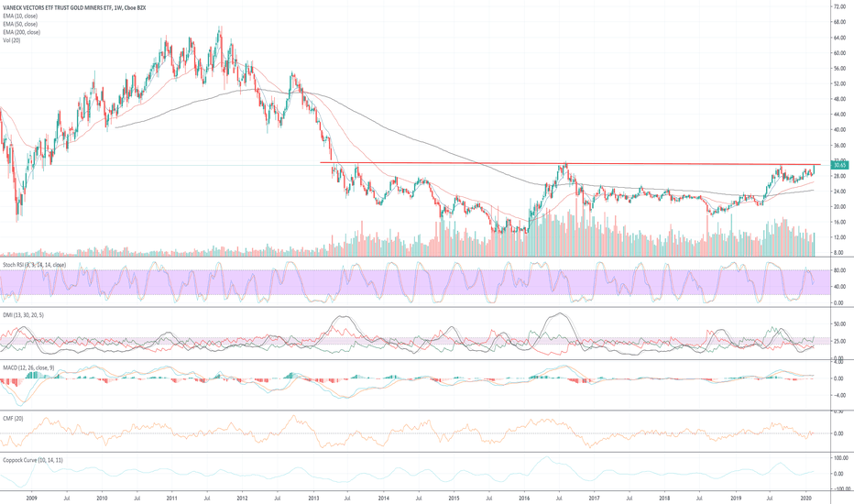
Task: Click the 44.00 price axis label
Action: (839, 115)
